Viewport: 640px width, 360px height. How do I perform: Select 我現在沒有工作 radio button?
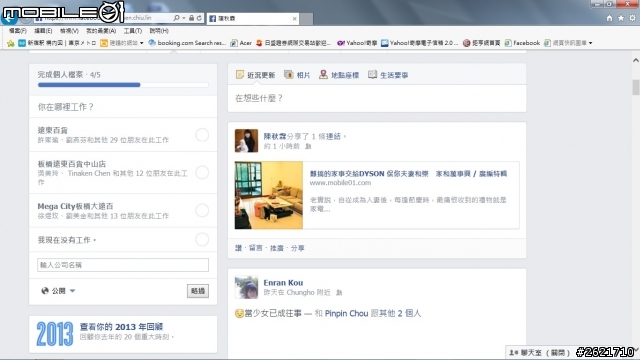(x=202, y=239)
